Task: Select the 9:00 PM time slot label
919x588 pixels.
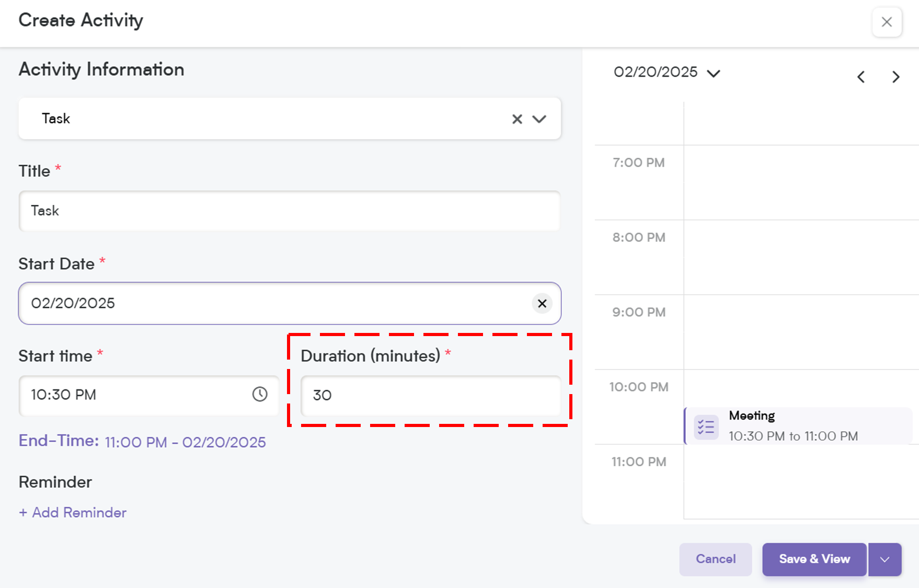Action: click(639, 312)
